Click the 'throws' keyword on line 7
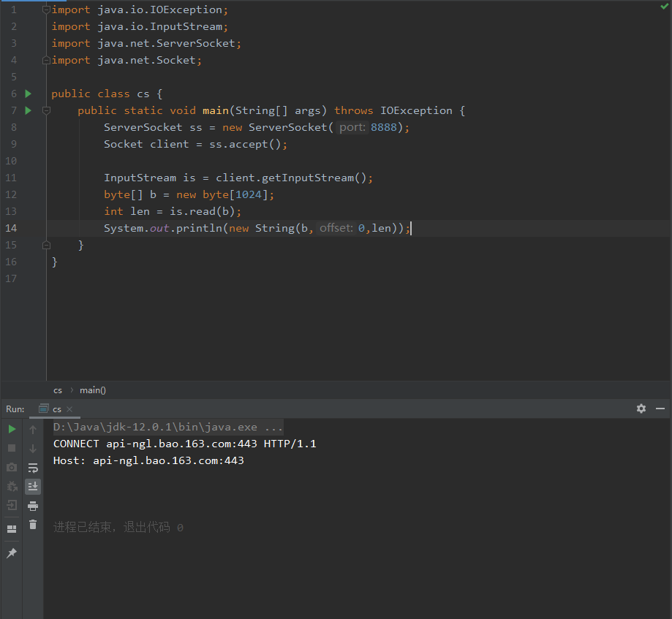 pos(354,110)
